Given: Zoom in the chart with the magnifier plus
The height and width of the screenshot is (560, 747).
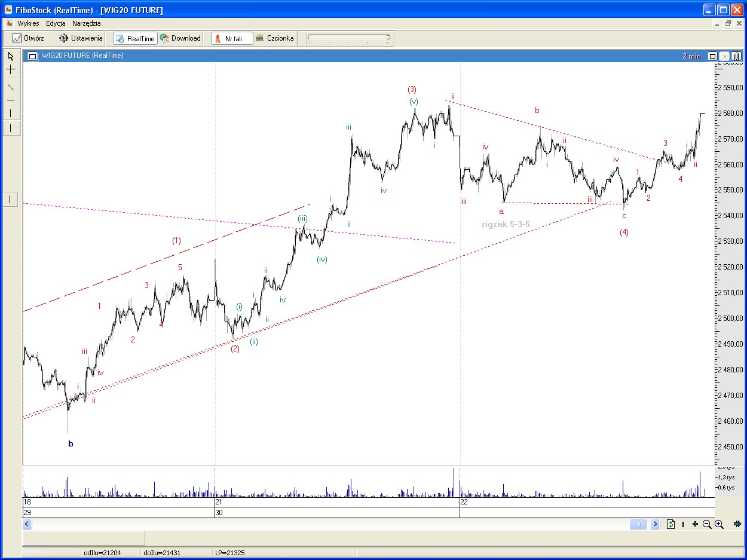Looking at the screenshot, I should click(719, 524).
